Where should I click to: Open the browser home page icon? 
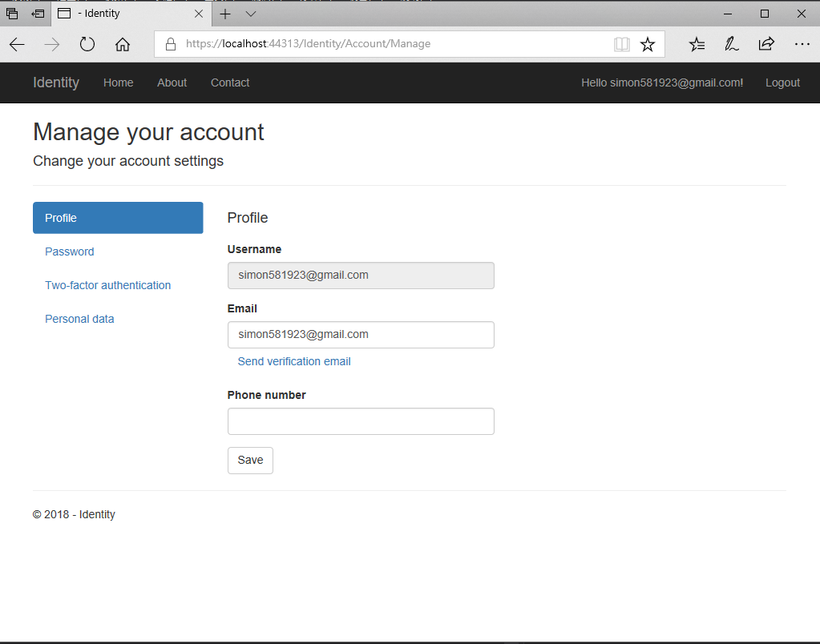click(x=123, y=44)
